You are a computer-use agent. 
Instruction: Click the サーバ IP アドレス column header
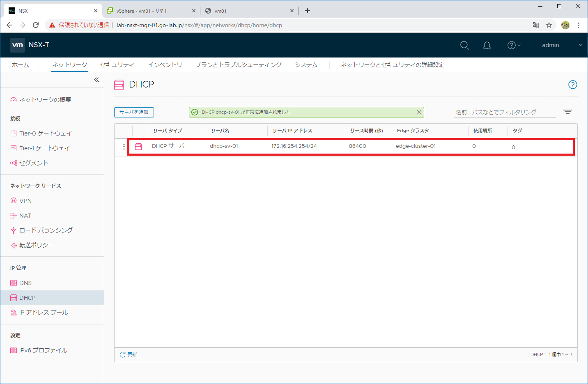292,131
